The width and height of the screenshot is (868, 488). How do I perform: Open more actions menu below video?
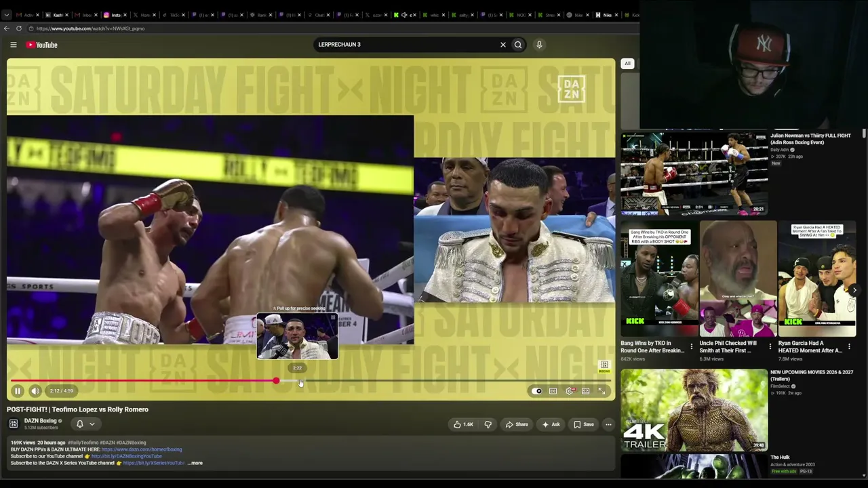pyautogui.click(x=608, y=425)
